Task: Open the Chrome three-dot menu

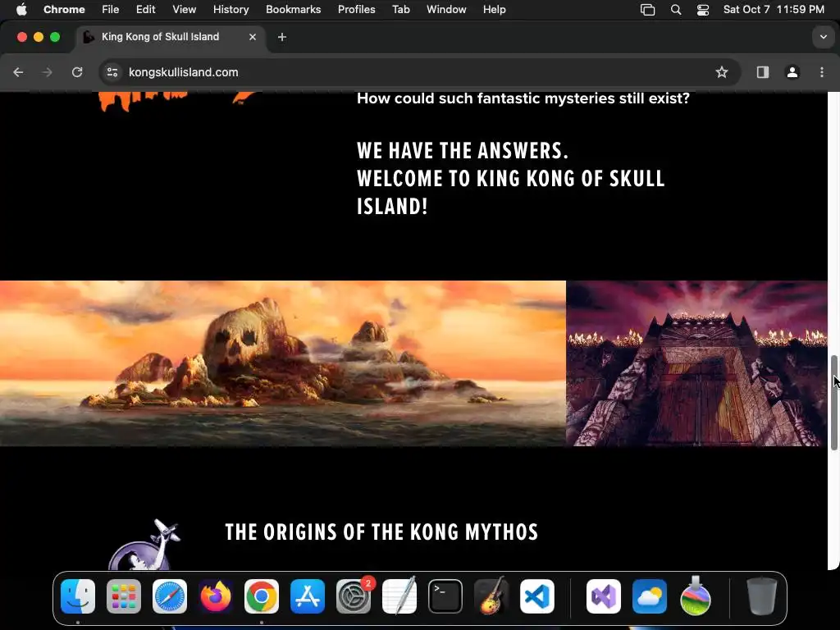Action: [x=822, y=72]
